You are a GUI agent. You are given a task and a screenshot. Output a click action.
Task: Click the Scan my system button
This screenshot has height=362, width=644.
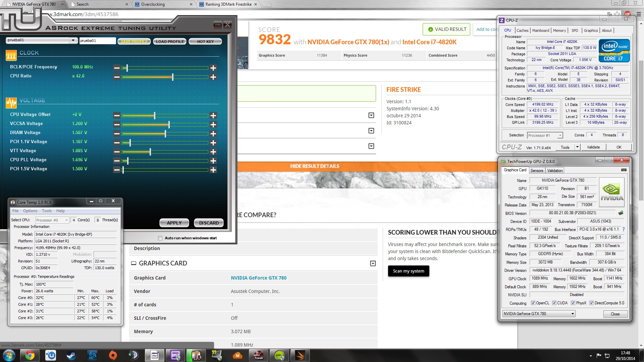408,271
